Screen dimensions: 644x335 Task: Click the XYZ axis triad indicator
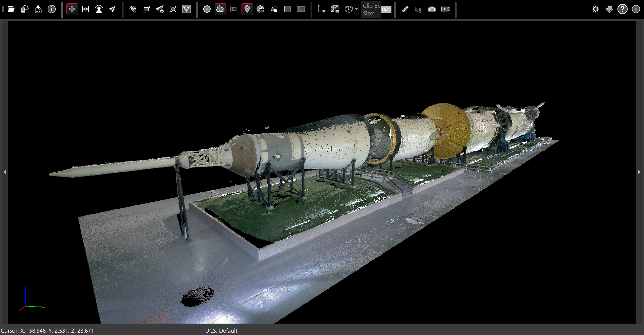[x=32, y=298]
